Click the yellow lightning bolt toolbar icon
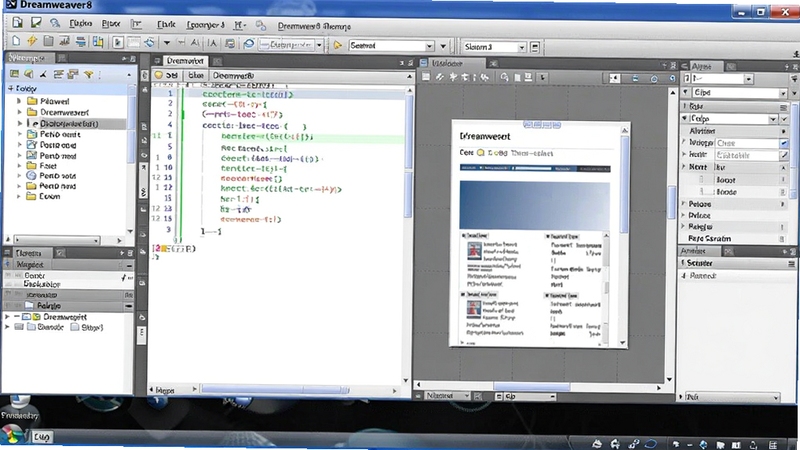The height and width of the screenshot is (450, 800). 32,41
